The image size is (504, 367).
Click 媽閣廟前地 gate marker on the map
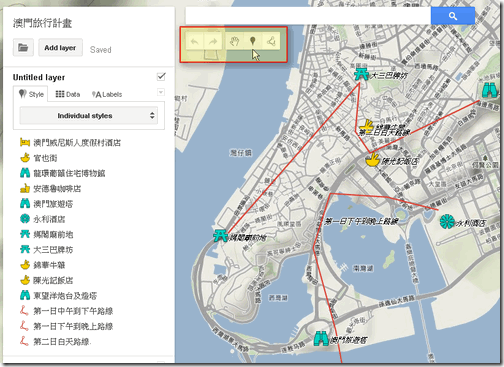click(x=220, y=235)
